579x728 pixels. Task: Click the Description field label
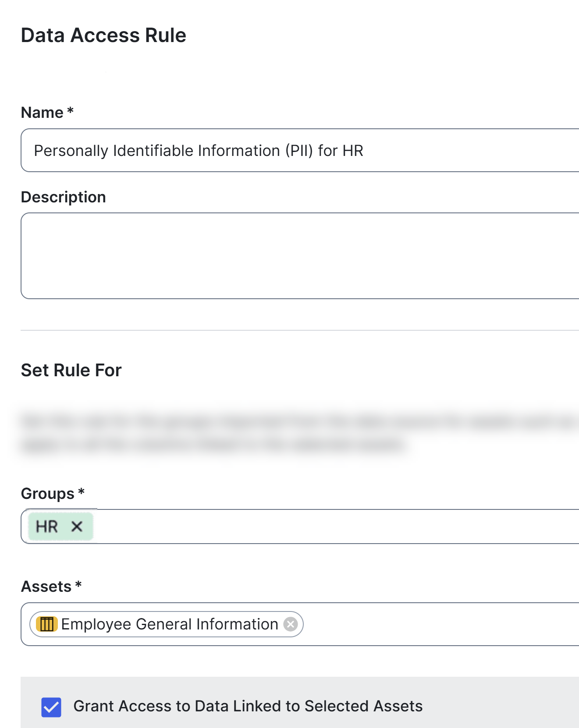click(64, 197)
